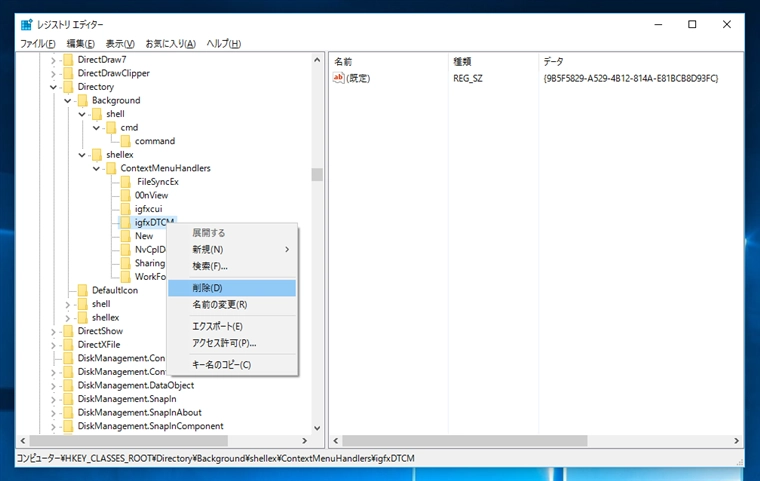760x481 pixels.
Task: Click the igfxcui folder icon
Action: pyautogui.click(x=126, y=209)
